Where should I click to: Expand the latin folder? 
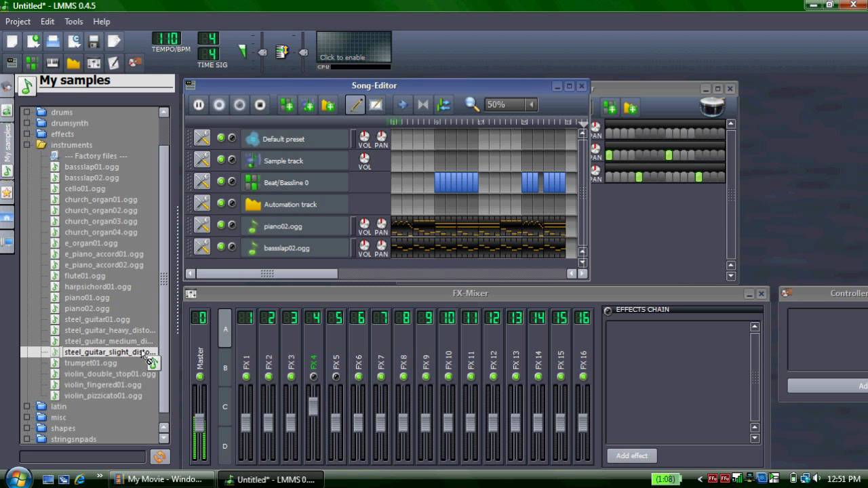(27, 407)
